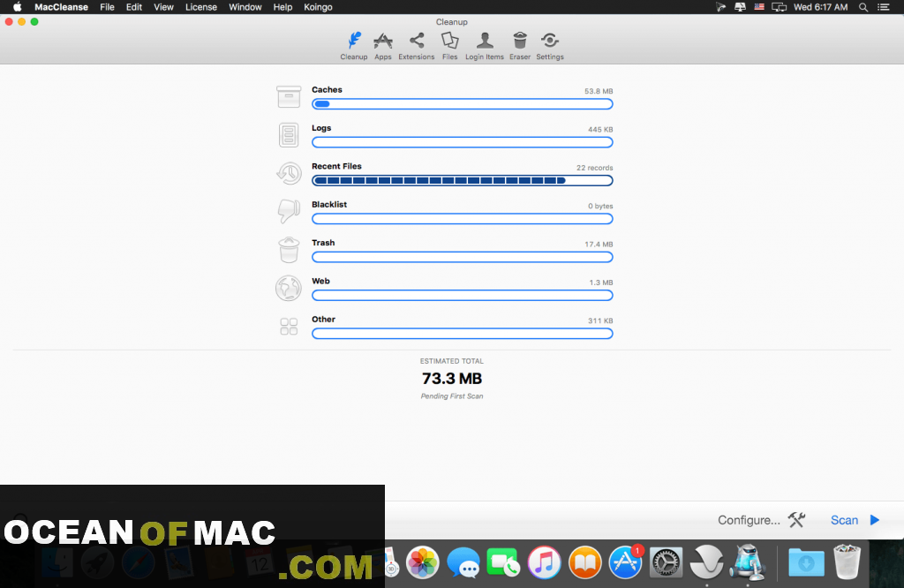
Task: Click the 53.8 MB Caches size
Action: [599, 91]
